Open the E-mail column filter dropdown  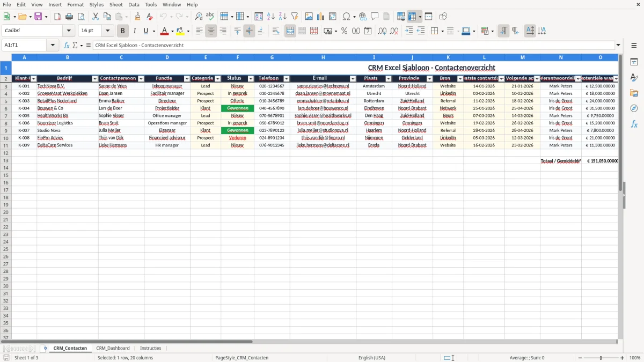coord(353,79)
